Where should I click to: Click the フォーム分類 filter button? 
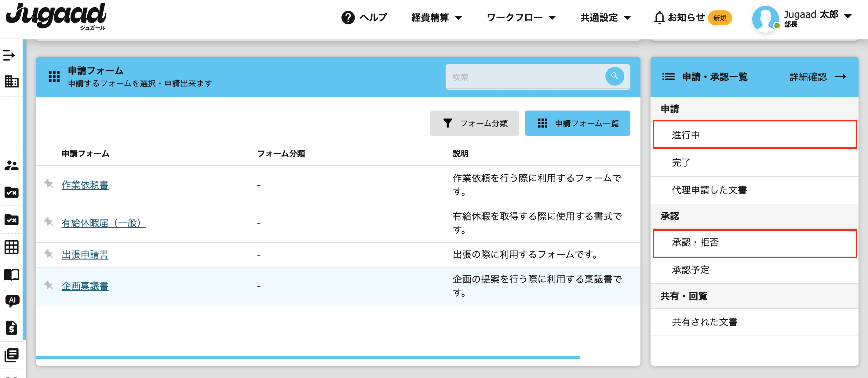click(474, 123)
